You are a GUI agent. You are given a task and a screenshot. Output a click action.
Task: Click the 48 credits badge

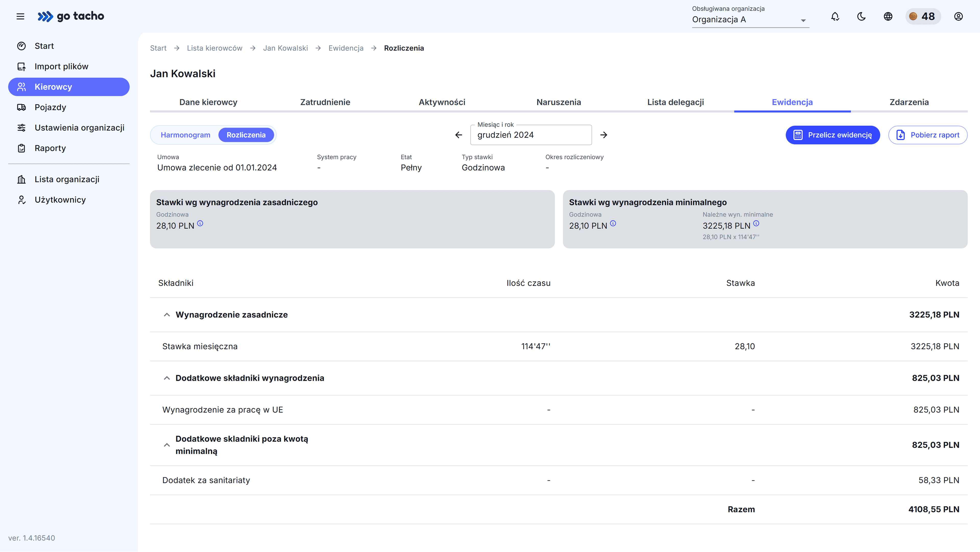point(923,16)
